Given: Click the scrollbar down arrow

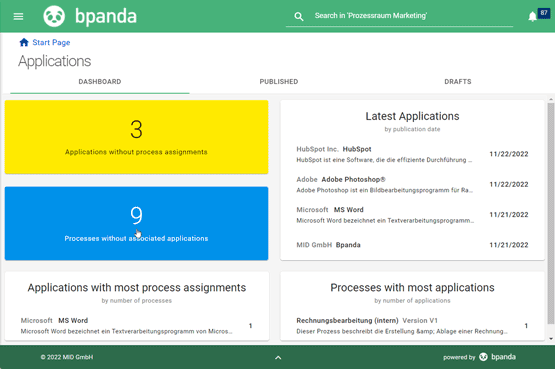Looking at the screenshot, I should pos(551,339).
